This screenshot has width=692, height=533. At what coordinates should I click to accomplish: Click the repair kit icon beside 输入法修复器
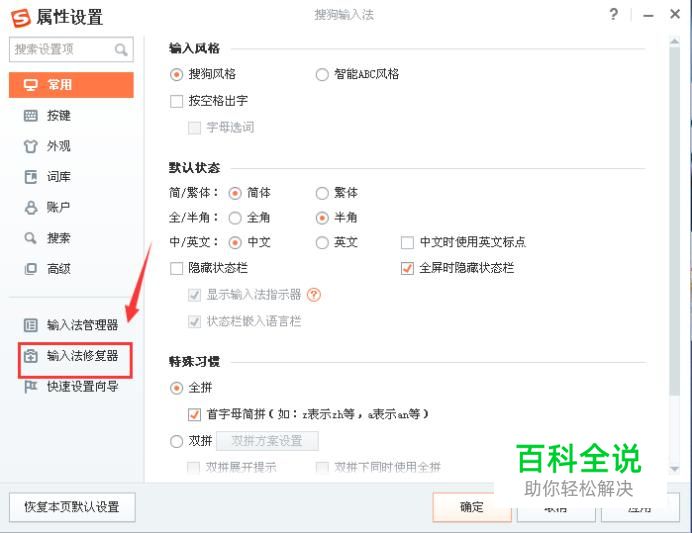(30, 356)
